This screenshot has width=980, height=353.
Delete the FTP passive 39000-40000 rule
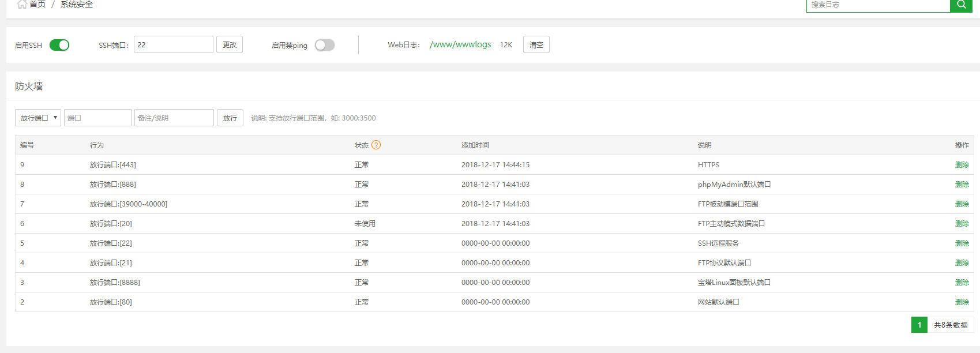pos(962,204)
